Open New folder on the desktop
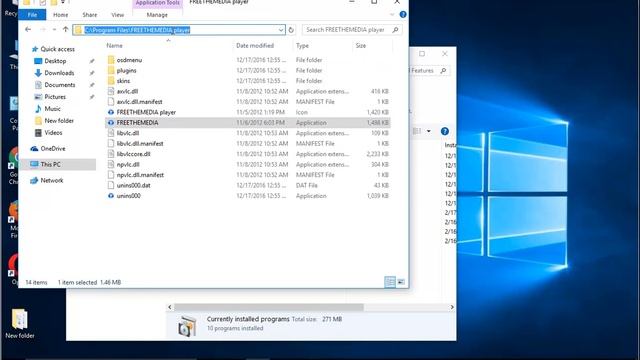 20,324
